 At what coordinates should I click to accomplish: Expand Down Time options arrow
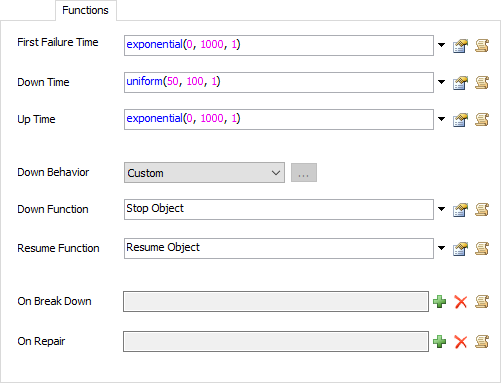pos(441,82)
